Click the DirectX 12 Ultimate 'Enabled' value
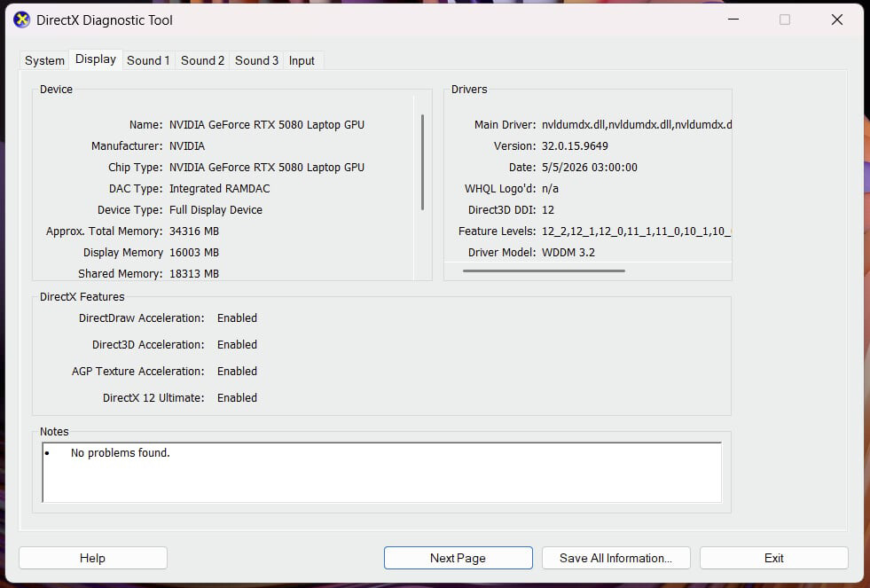This screenshot has height=588, width=870. (x=237, y=397)
